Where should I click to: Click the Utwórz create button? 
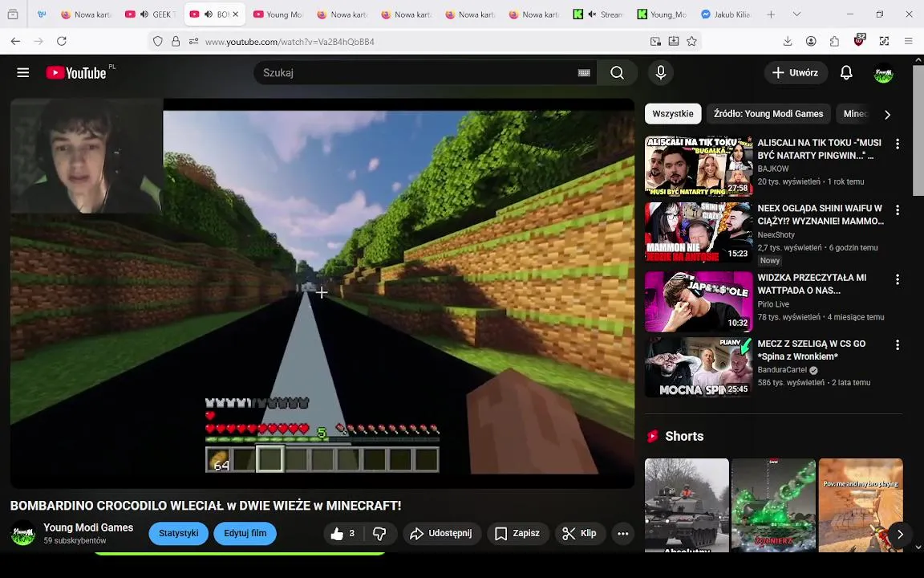coord(796,72)
